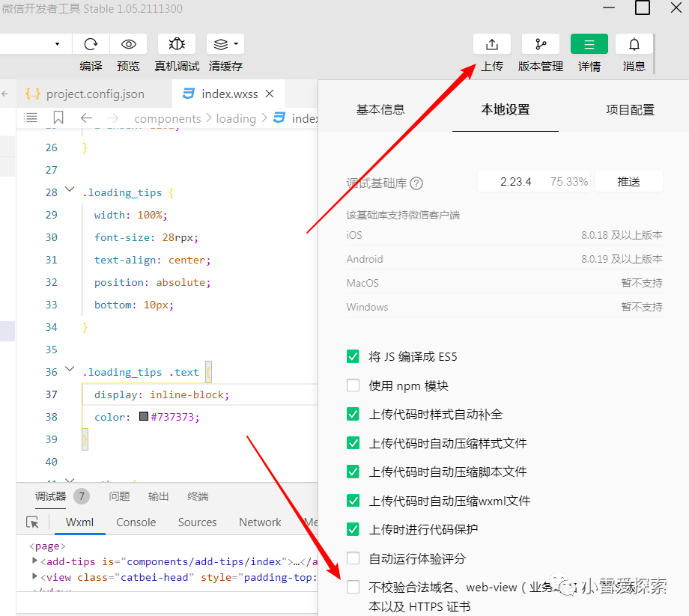
Task: Click the bookmark icon in editor breadcrumb
Action: click(58, 118)
